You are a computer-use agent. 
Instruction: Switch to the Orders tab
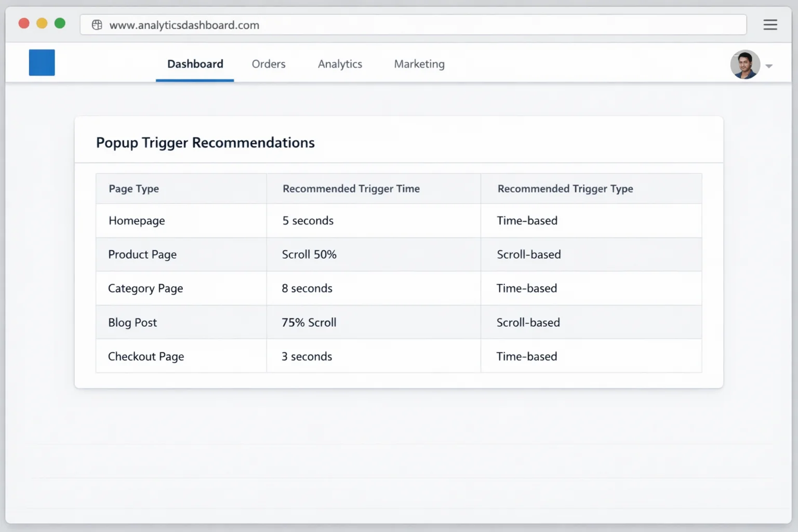point(269,63)
